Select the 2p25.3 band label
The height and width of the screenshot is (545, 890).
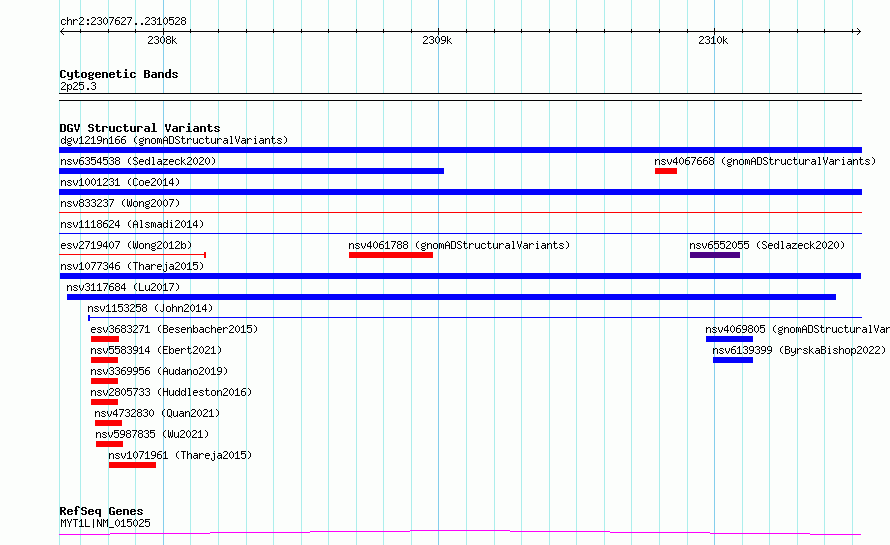(x=78, y=86)
